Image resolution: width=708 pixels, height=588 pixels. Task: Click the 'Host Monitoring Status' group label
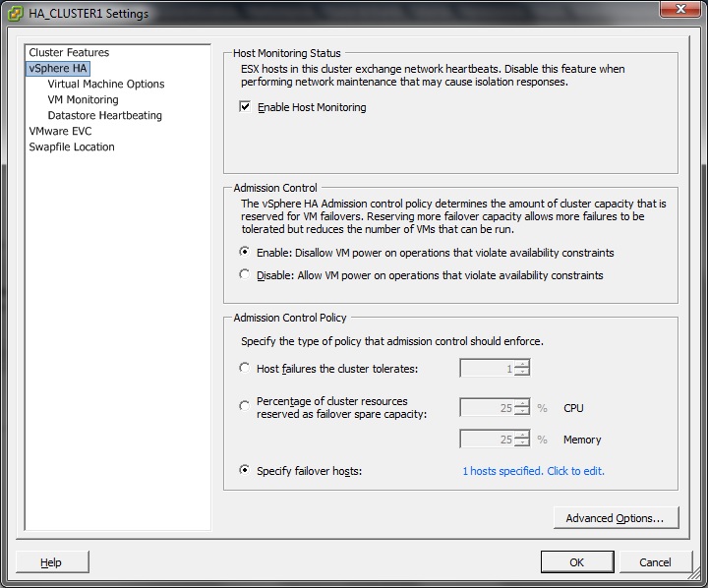tap(287, 53)
